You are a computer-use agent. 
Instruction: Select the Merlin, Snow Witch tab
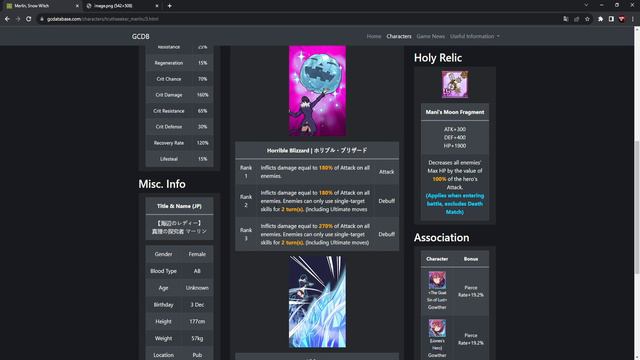point(42,6)
